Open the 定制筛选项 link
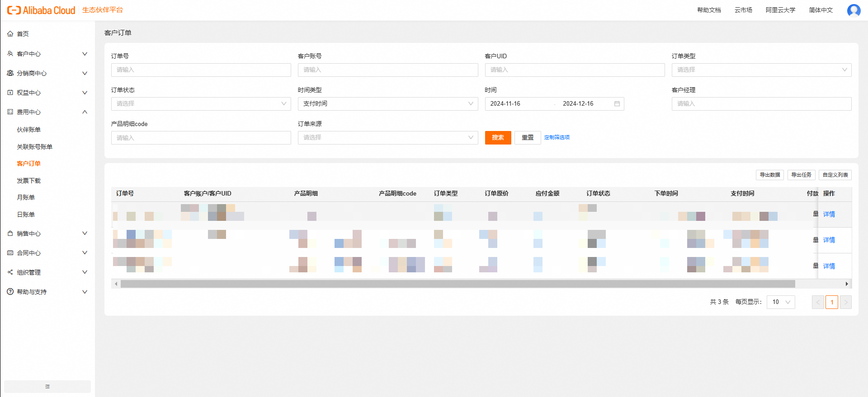 (557, 137)
